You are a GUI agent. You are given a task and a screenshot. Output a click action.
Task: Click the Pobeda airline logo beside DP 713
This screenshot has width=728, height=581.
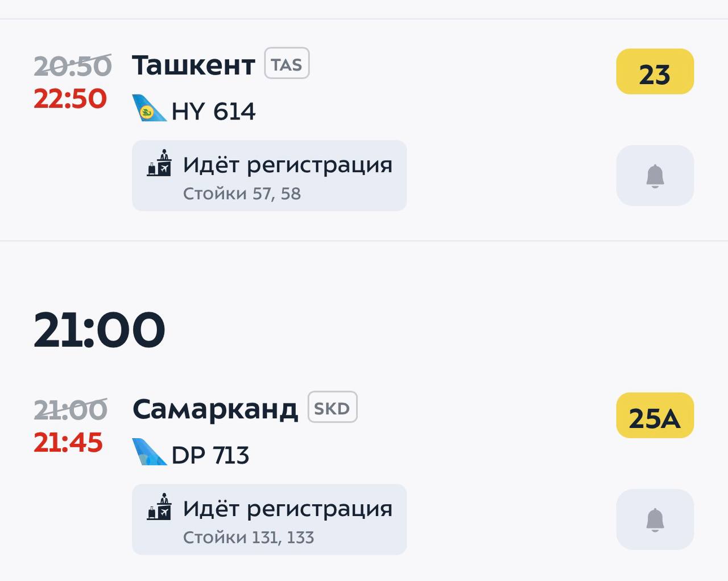(x=149, y=452)
